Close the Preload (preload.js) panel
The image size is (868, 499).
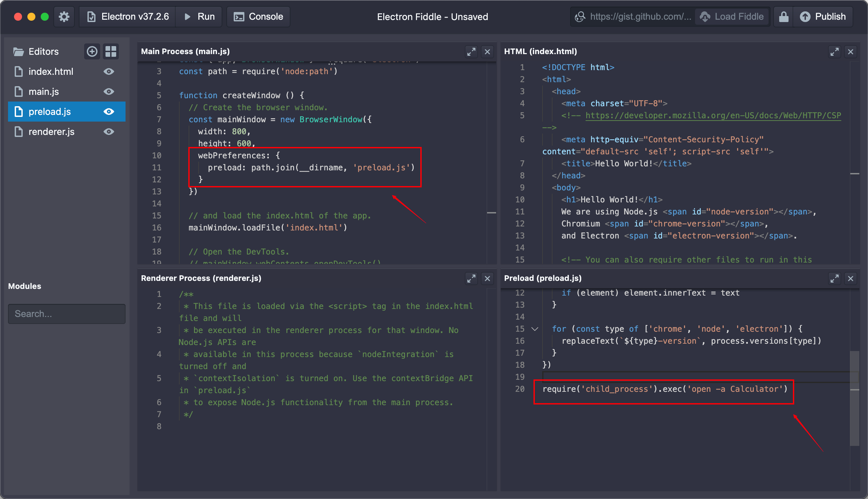pyautogui.click(x=851, y=279)
